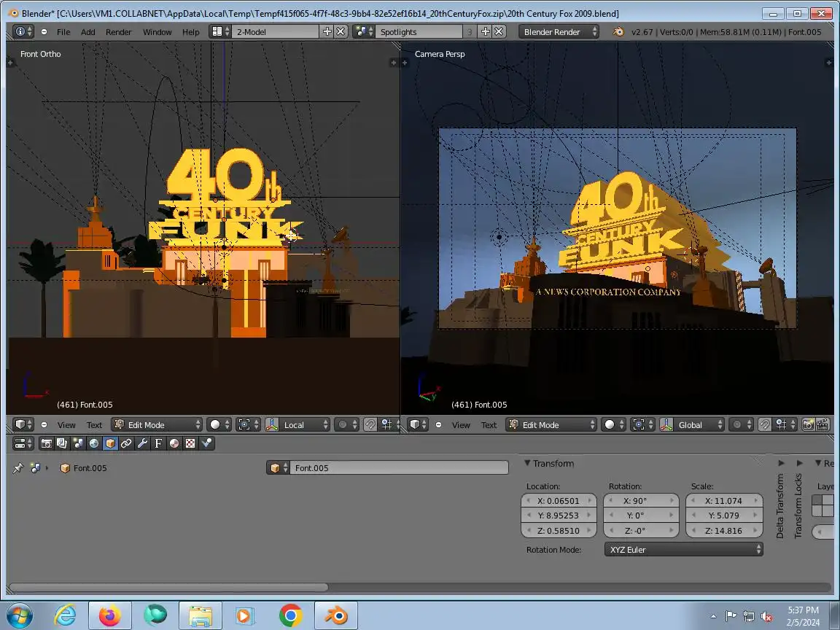Open Firefox from the taskbar

(x=110, y=615)
